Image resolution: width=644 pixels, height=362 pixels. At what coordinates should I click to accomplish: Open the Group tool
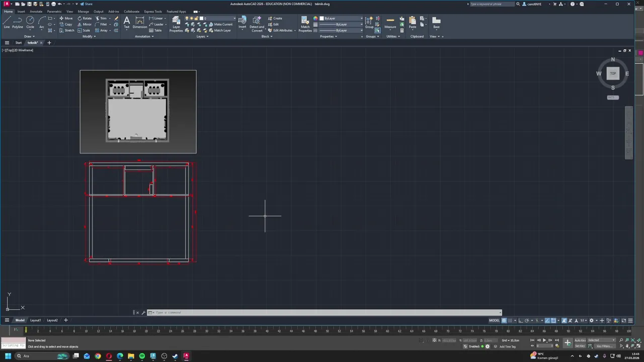pos(369,23)
